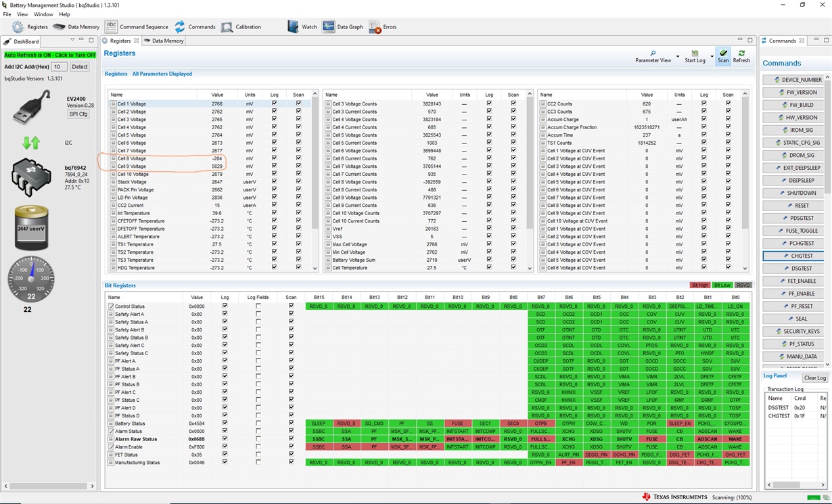The width and height of the screenshot is (832, 504).
Task: Click the SLEEP bit cell in Battery Status
Action: tap(319, 423)
